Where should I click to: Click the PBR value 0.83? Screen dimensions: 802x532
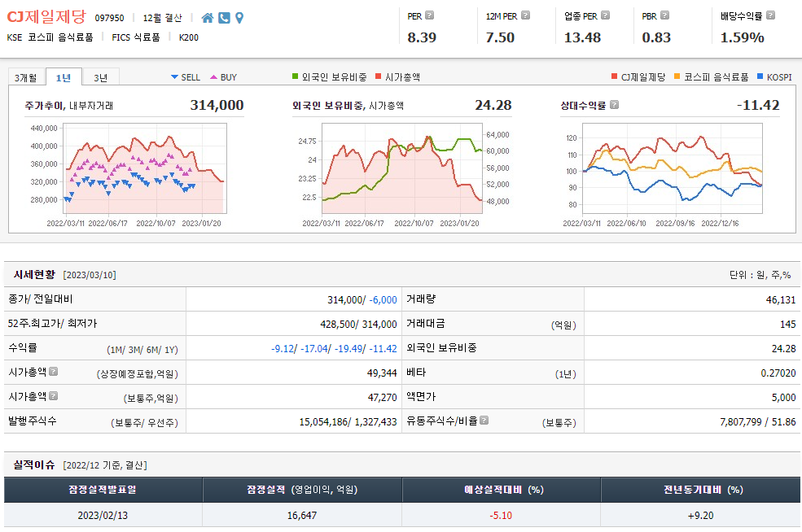coord(656,37)
